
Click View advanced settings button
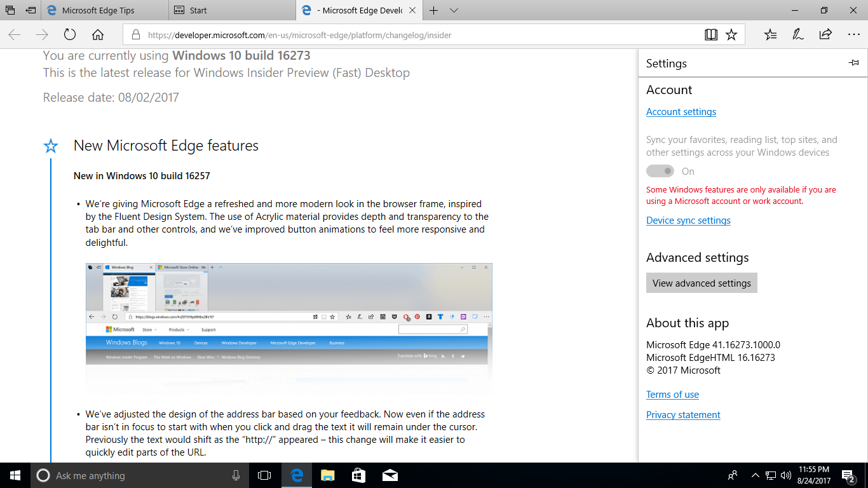[x=702, y=283]
